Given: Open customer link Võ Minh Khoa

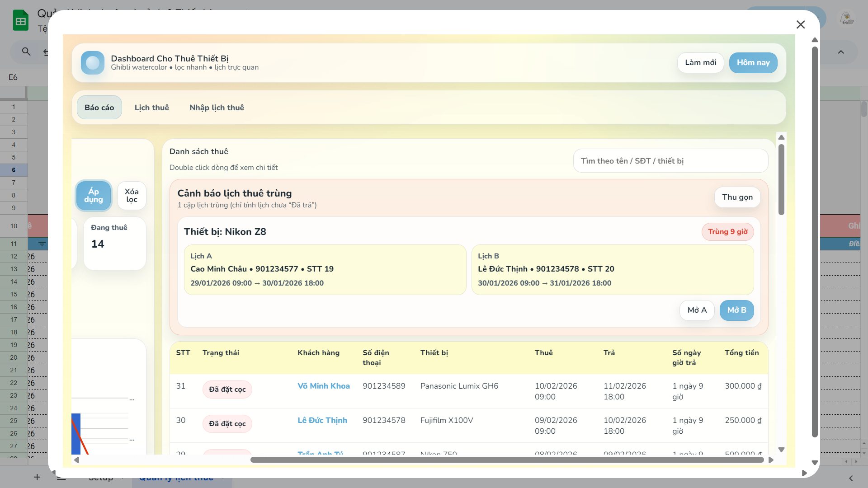Looking at the screenshot, I should click(x=323, y=386).
